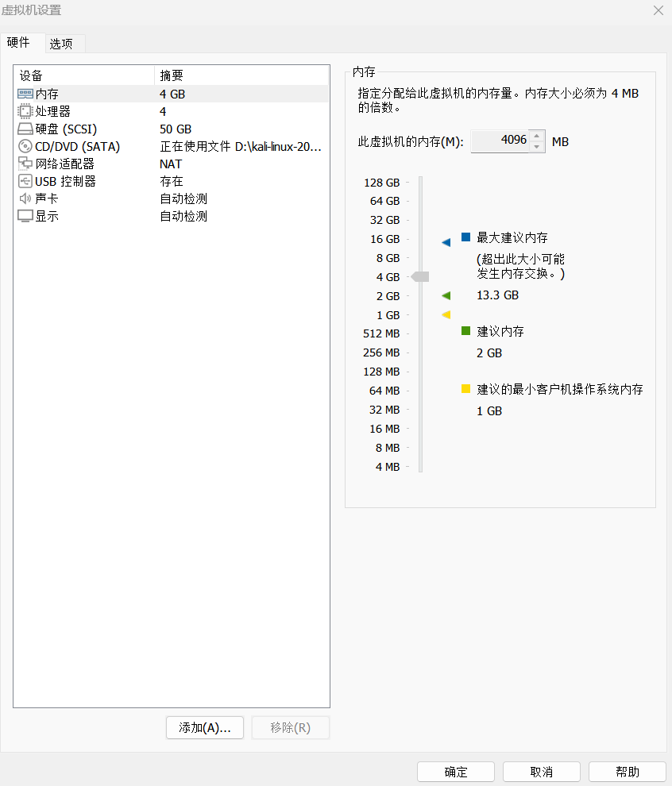The image size is (672, 786).
Task: Click the 16 GB slider scale label
Action: (384, 239)
